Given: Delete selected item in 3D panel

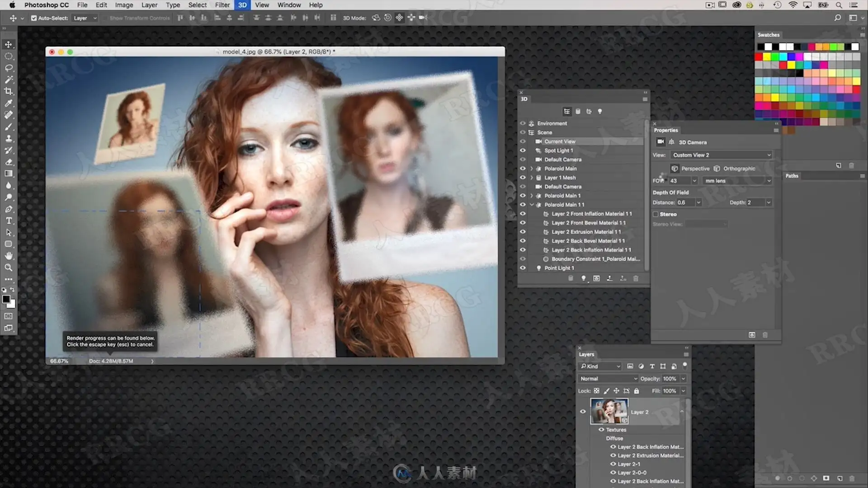Looking at the screenshot, I should coord(636,278).
